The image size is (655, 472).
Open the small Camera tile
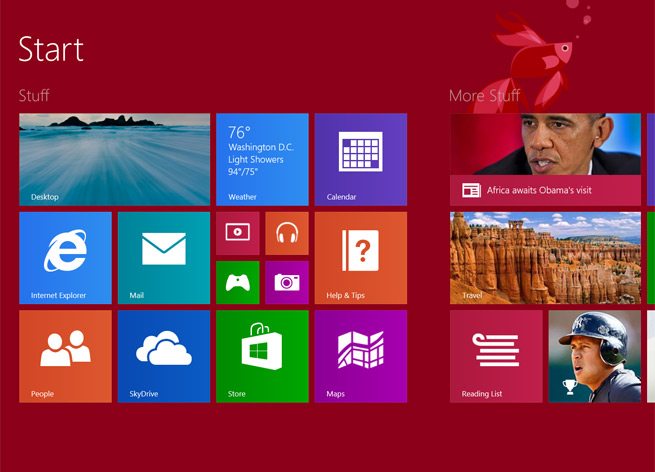coord(287,282)
